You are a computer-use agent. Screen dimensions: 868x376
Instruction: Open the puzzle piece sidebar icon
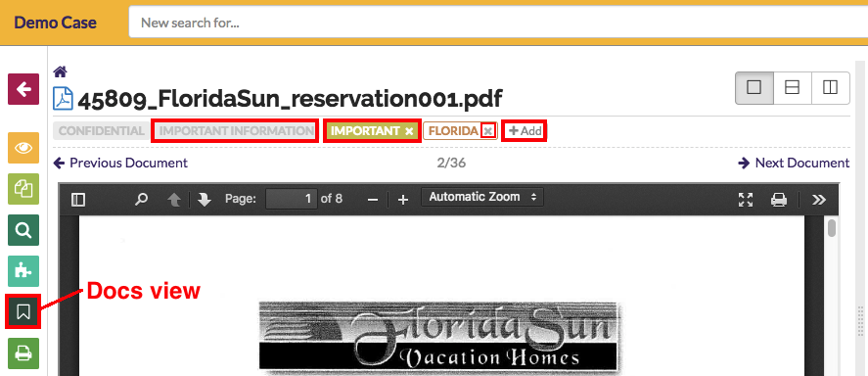pyautogui.click(x=23, y=271)
